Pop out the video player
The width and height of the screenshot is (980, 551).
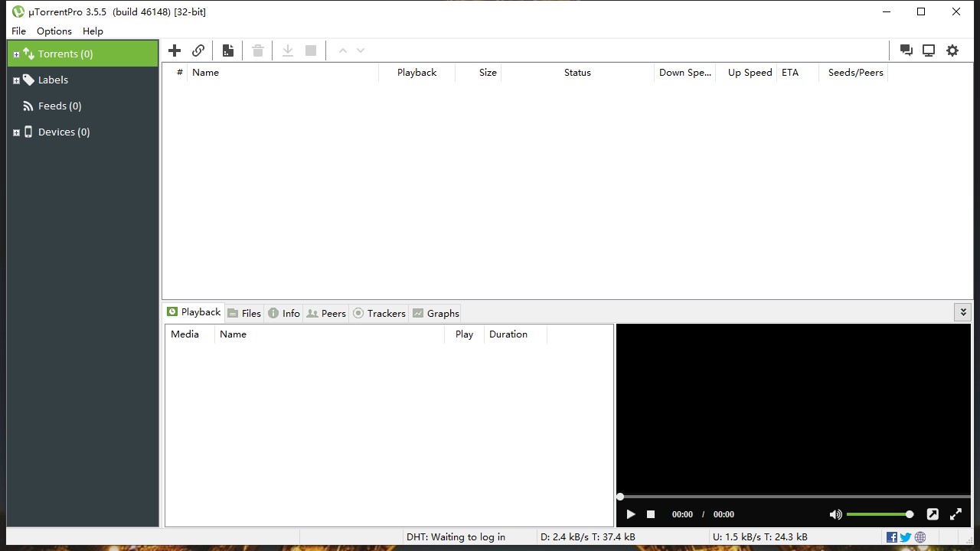click(933, 514)
